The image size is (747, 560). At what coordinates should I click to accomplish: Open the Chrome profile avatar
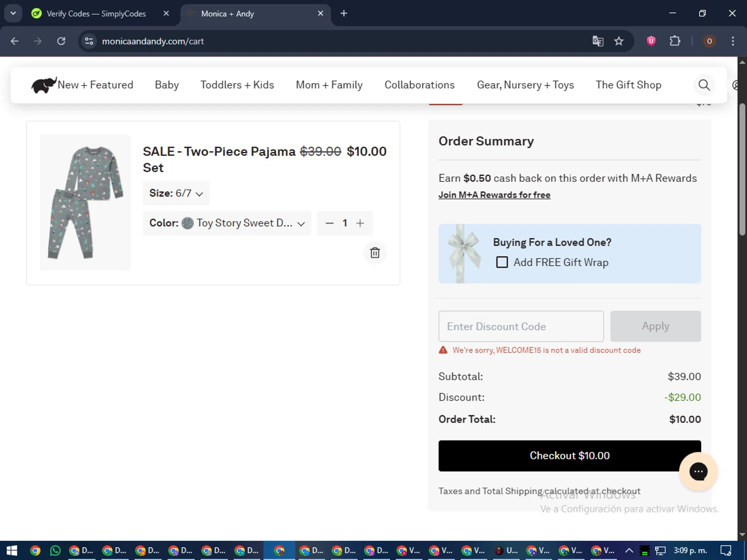710,41
